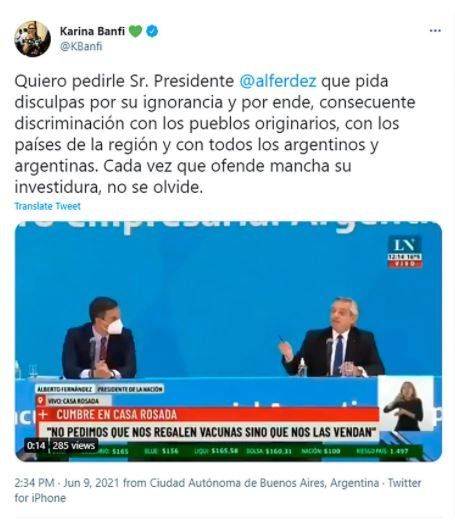Viewport: 455px width, 520px height.
Task: Click the LN channel logo in video
Action: tap(405, 251)
